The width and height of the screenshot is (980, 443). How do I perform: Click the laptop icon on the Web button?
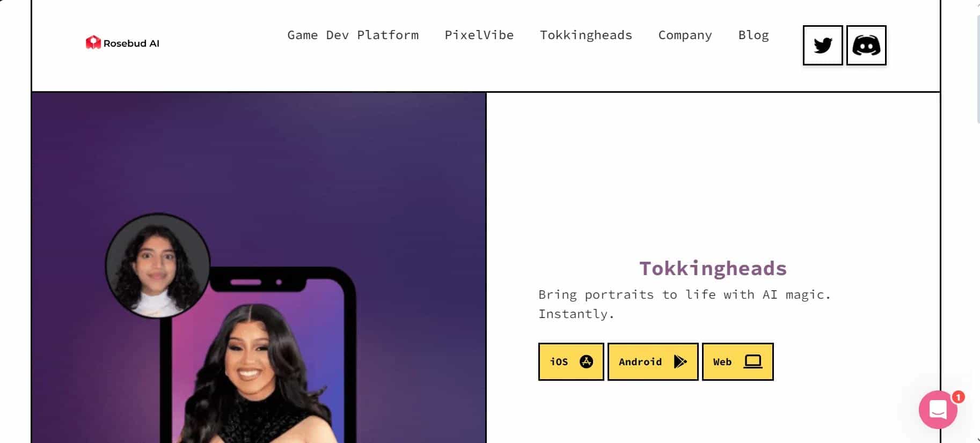[x=752, y=361]
